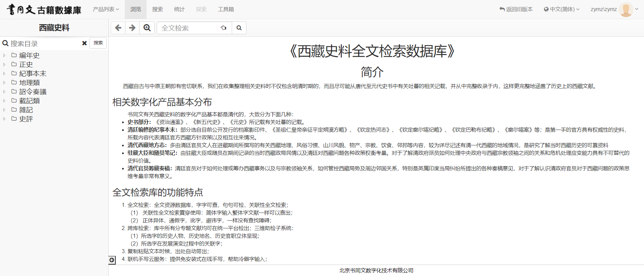This screenshot has height=276, width=644.
Task: Click the full-text search magnifier button
Action: (239, 28)
